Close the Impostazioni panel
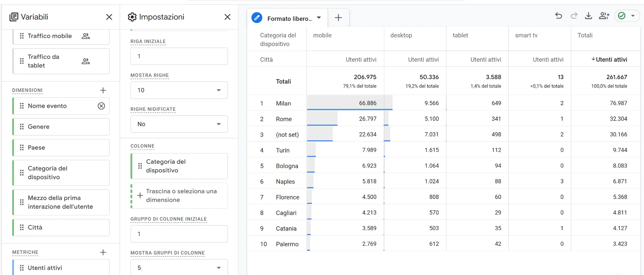The width and height of the screenshot is (644, 275). (227, 17)
